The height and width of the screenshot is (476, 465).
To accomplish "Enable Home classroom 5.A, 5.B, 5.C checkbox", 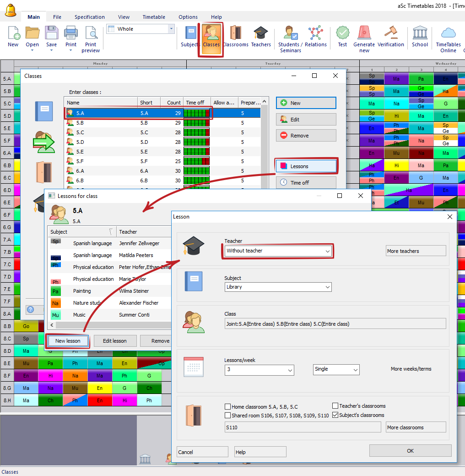I will pos(228,406).
